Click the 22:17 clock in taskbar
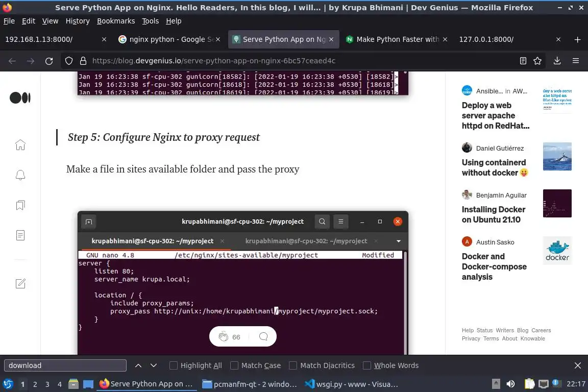 pyautogui.click(x=576, y=384)
